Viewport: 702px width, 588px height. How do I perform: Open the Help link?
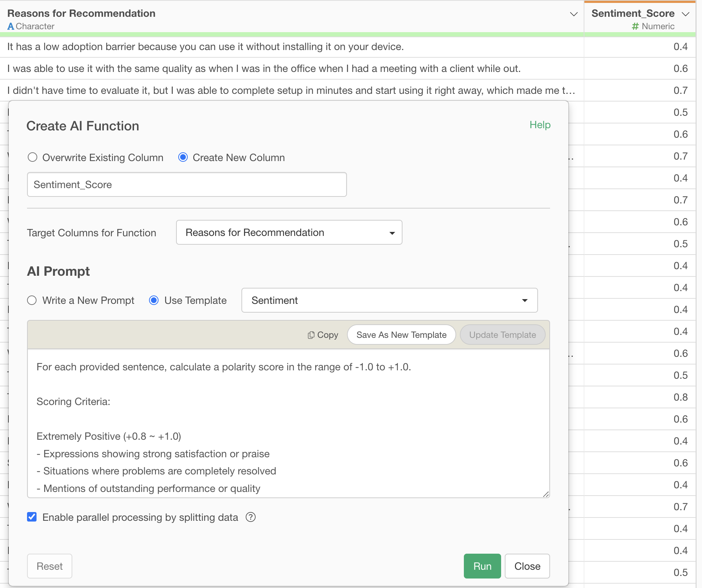(540, 125)
